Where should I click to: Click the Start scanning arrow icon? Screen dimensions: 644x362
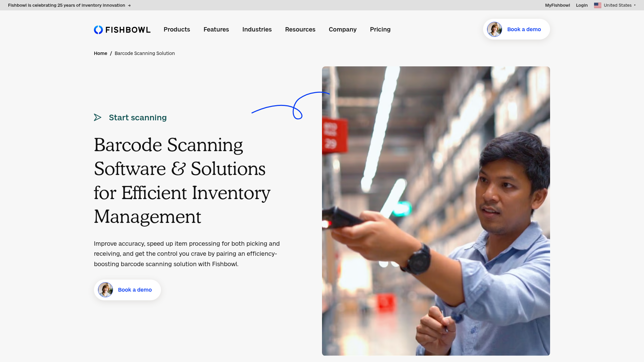click(98, 117)
